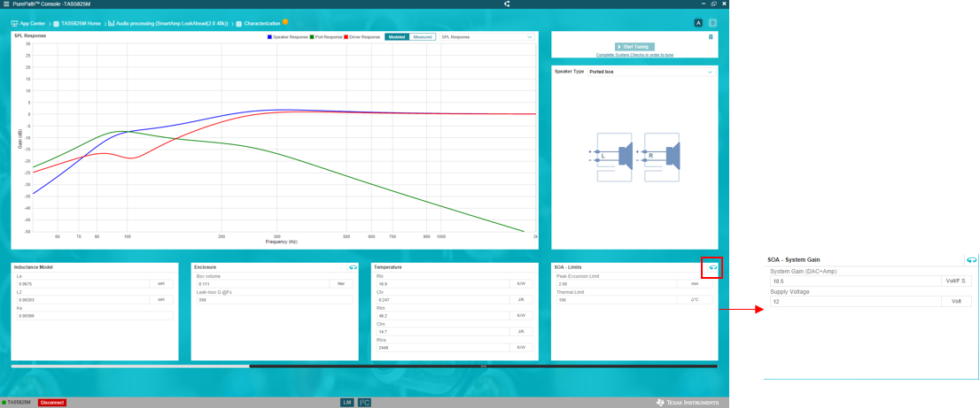Flip the Enclosure panel with its swap icon
This screenshot has width=980, height=408.
tap(354, 267)
